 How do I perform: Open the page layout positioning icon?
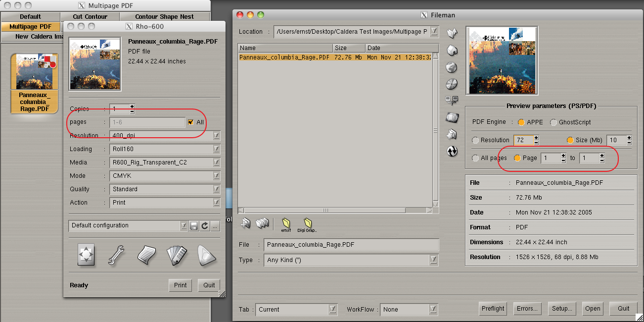[86, 255]
